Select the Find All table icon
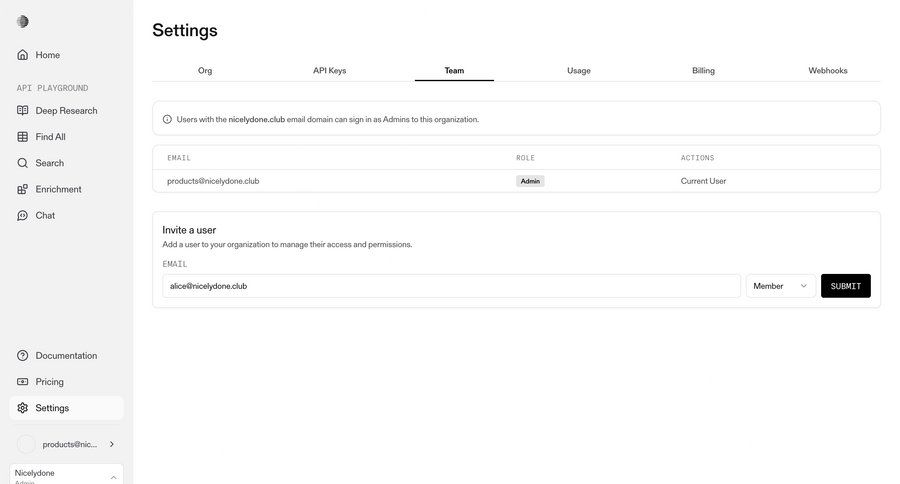 pyautogui.click(x=23, y=137)
